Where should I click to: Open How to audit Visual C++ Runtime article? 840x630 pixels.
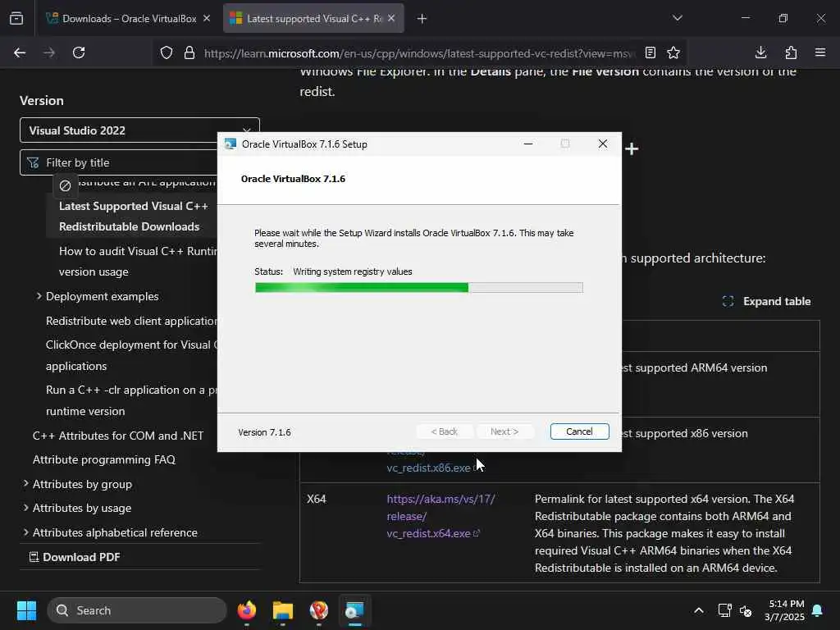[138, 262]
